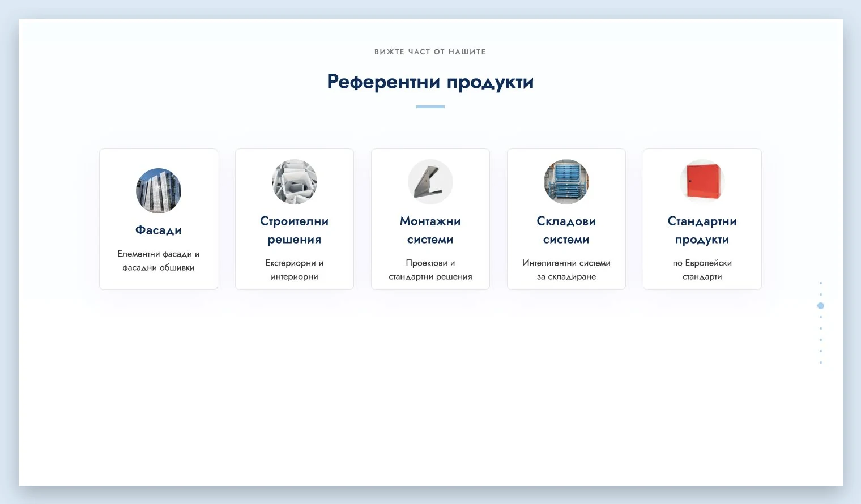Screen dimensions: 861x504
Task: Click the red cabinet image for Стандартни продукти
Action: pyautogui.click(x=702, y=182)
